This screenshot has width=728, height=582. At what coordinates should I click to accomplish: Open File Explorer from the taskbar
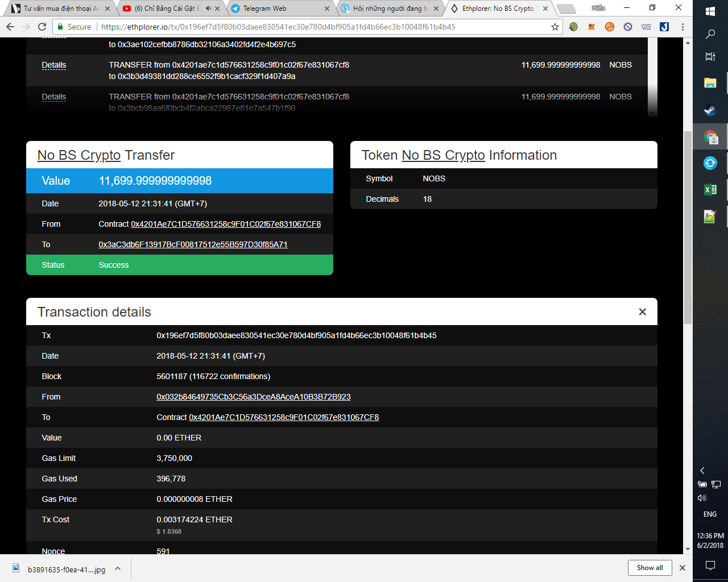point(710,83)
